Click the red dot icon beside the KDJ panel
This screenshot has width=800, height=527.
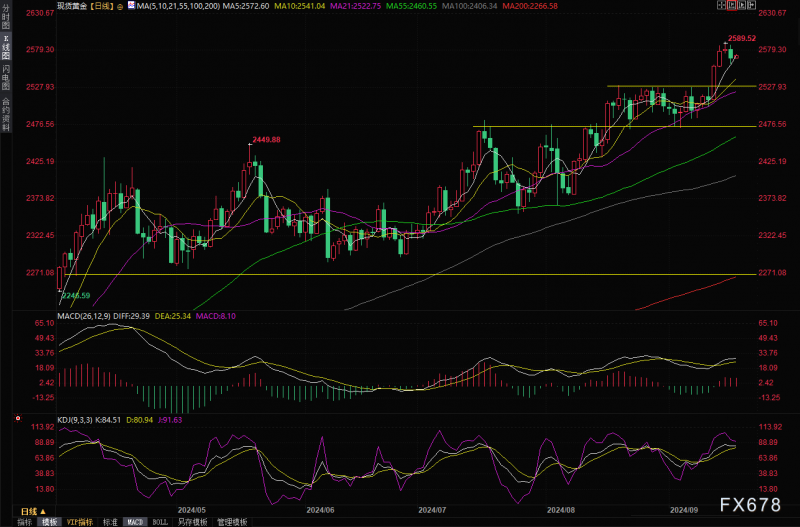pyautogui.click(x=18, y=418)
